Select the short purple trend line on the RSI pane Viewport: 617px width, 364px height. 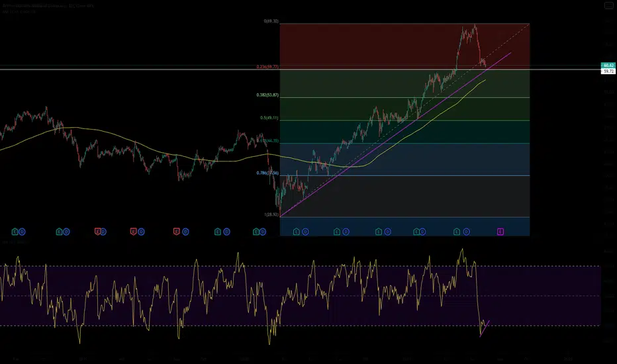485,328
